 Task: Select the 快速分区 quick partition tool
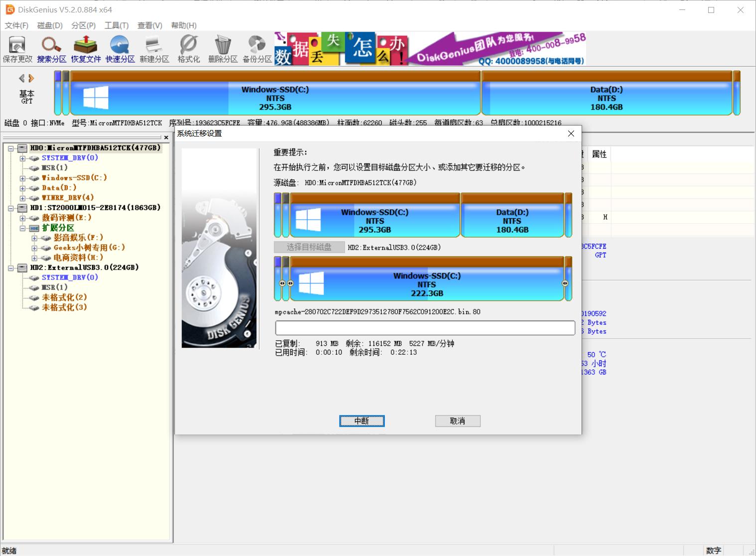(x=120, y=49)
